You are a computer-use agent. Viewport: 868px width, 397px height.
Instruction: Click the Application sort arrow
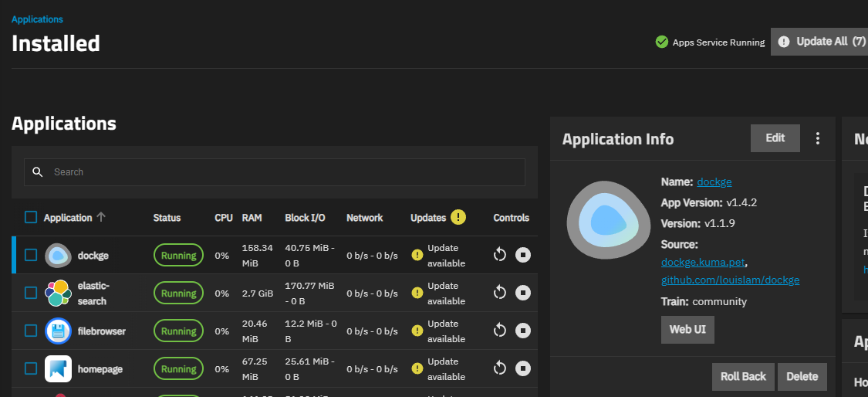pyautogui.click(x=101, y=217)
